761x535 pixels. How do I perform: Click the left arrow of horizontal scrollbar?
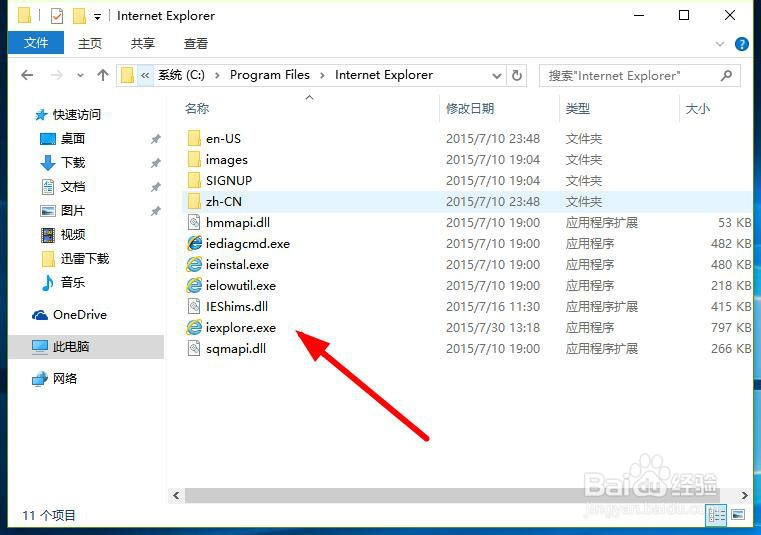[176, 496]
